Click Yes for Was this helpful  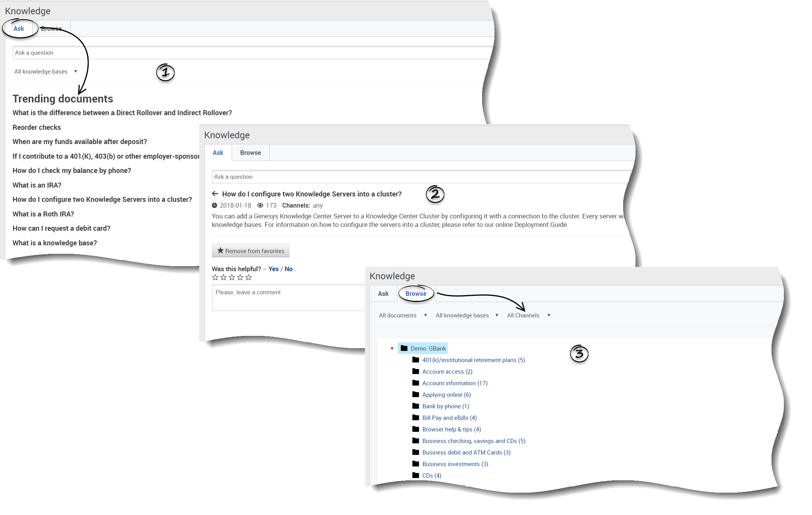tap(274, 269)
